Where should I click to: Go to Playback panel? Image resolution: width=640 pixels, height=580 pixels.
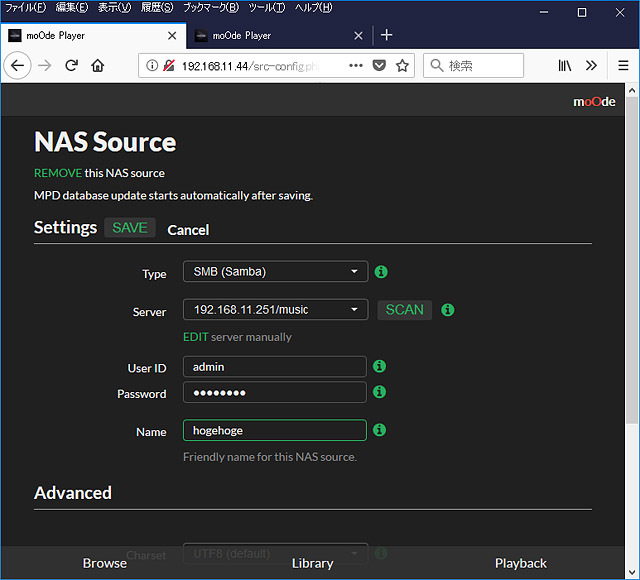(x=521, y=563)
